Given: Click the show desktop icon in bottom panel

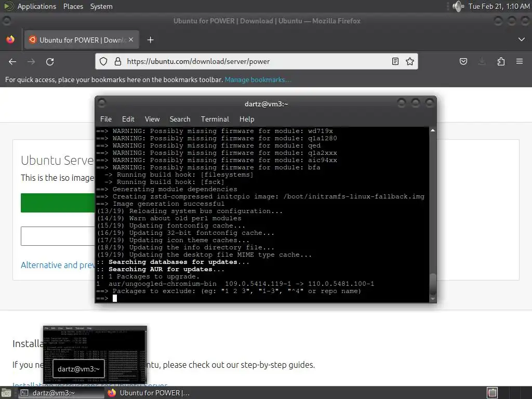Looking at the screenshot, I should (6, 393).
